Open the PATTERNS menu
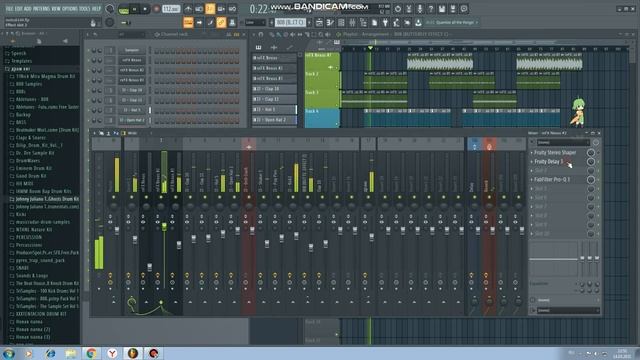Screen dimensions: 640x360 tap(41, 8)
